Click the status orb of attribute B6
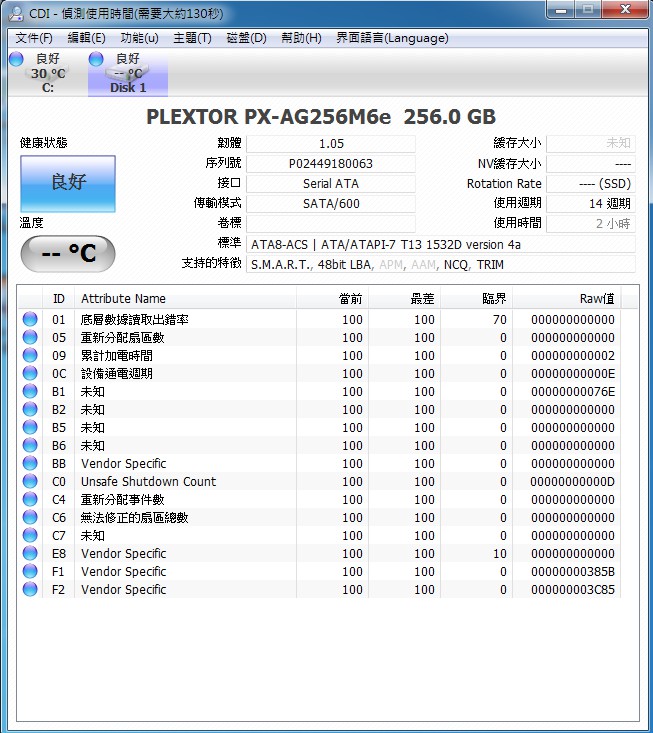 tap(30, 445)
